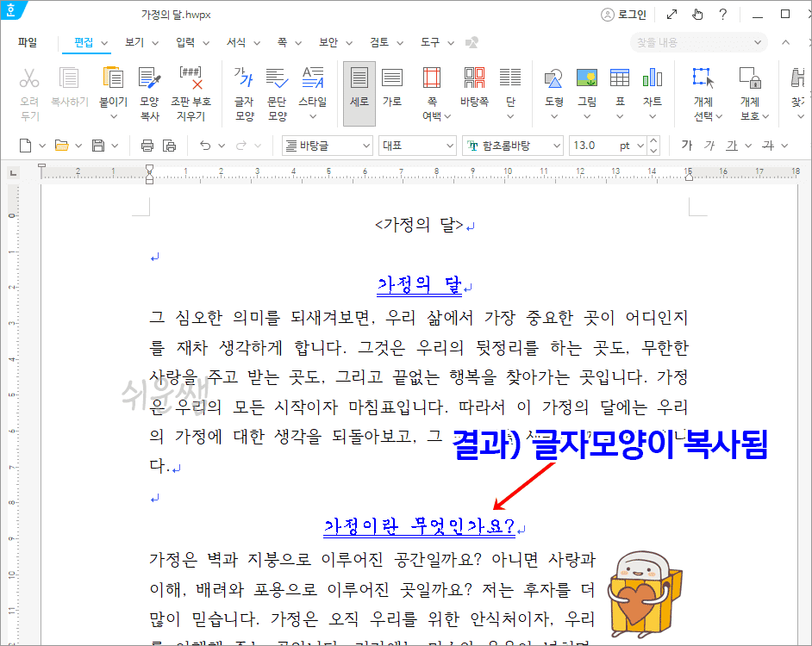Open help with the question mark button

(722, 14)
